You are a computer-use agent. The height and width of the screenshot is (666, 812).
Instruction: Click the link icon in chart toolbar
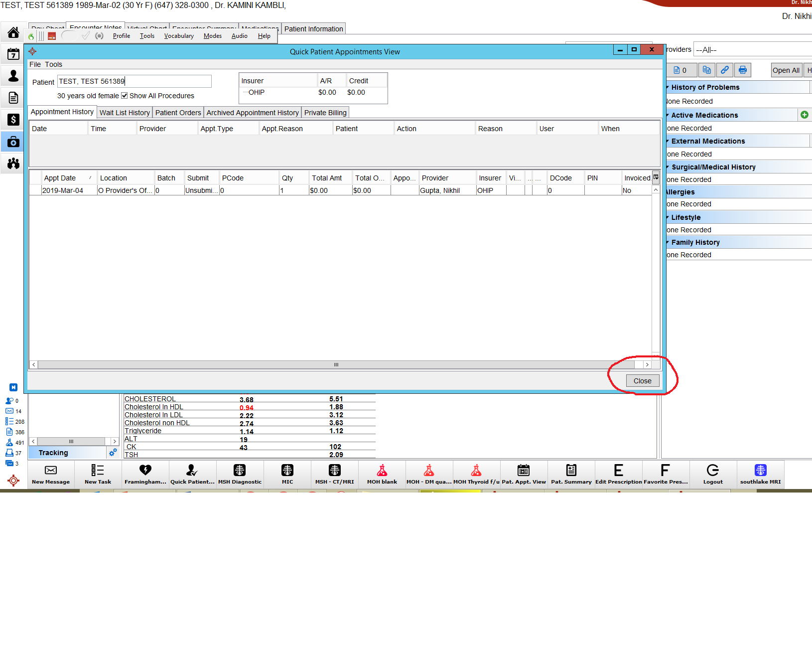pos(724,70)
